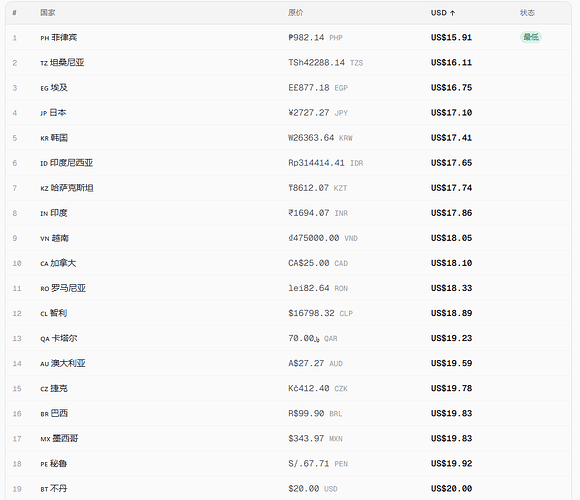580x500 pixels.
Task: Click the 国家 column header
Action: click(48, 13)
